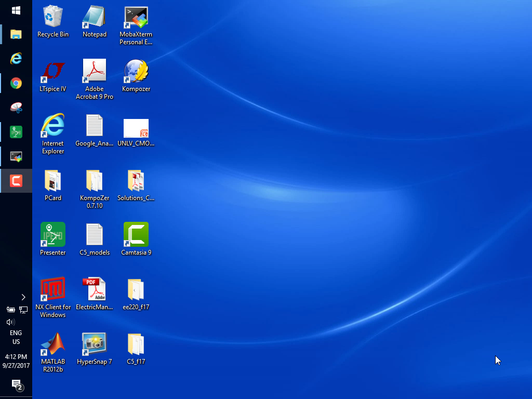Open Google Chrome from the taskbar
Viewport: 532px width, 399px height.
pos(16,83)
